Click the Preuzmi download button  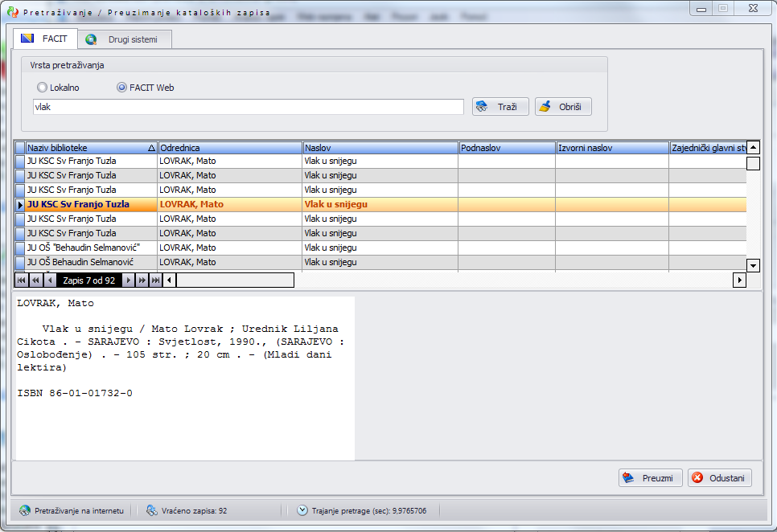click(x=650, y=478)
